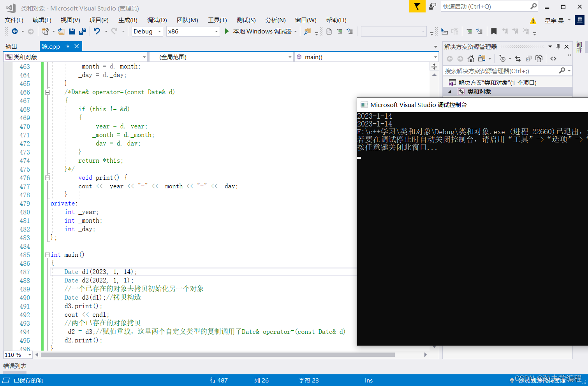Click Home icon in Solution Explorer
Screen dimensions: 588x386
tap(471, 59)
